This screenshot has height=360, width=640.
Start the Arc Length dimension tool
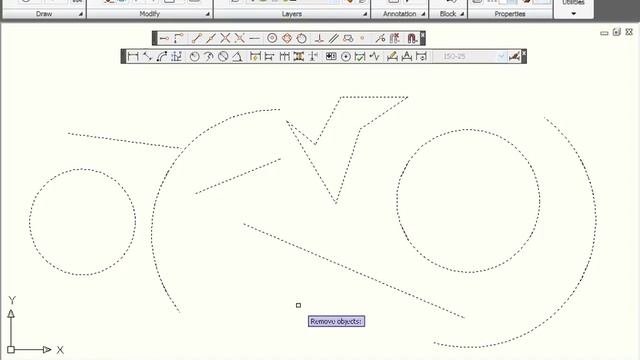[x=162, y=56]
